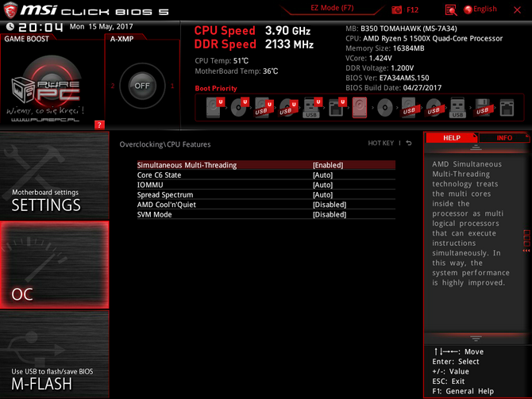This screenshot has width=532, height=399.
Task: Toggle the A-XMP OFF knob
Action: click(142, 86)
